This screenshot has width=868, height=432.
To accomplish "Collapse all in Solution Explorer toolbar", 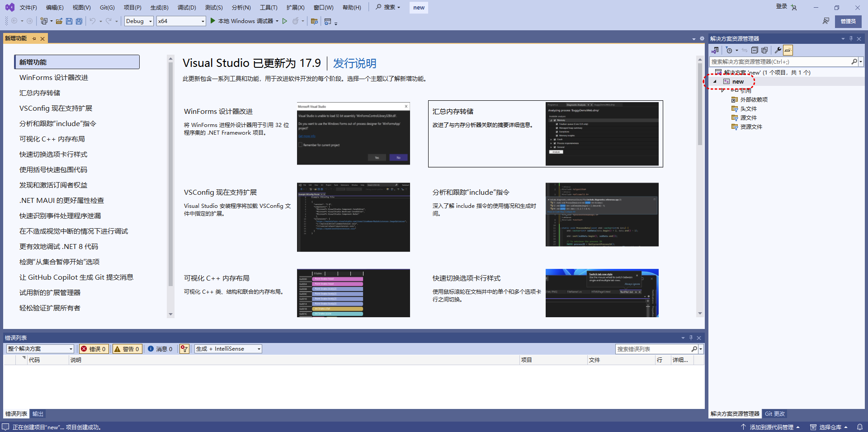I will (755, 50).
